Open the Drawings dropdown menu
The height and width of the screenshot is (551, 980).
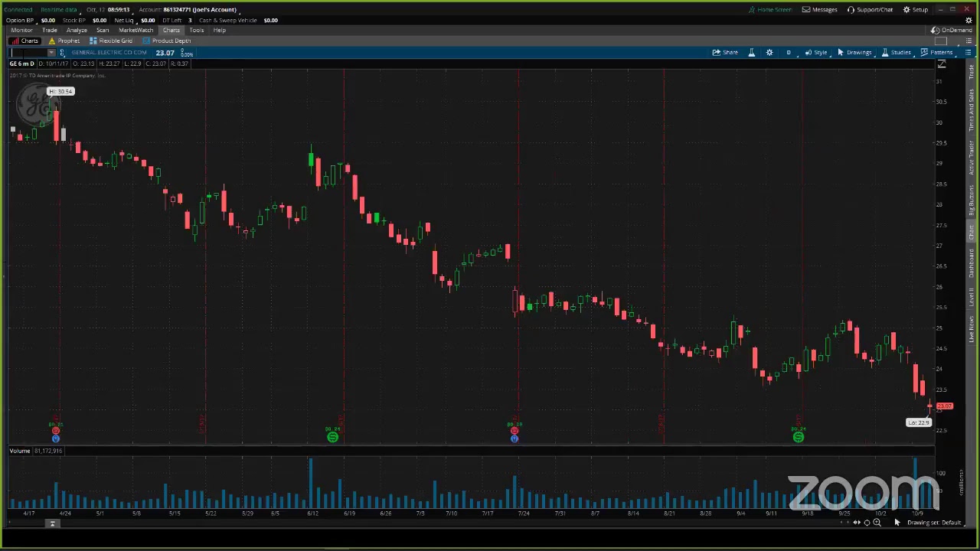[854, 52]
